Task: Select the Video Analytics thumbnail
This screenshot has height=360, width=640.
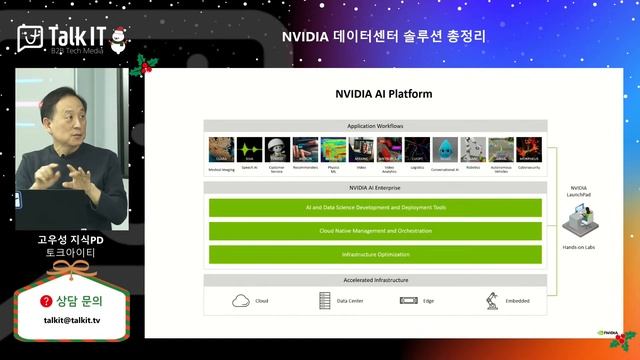Action: pyautogui.click(x=389, y=149)
